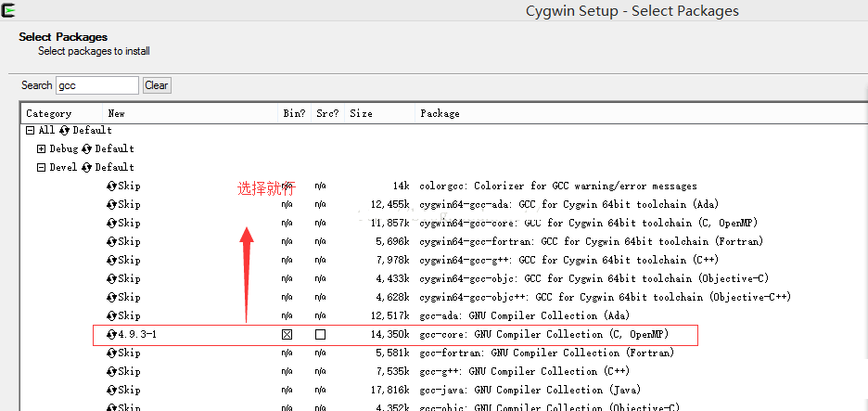
Task: Click the 5,581k size value
Action: point(393,353)
